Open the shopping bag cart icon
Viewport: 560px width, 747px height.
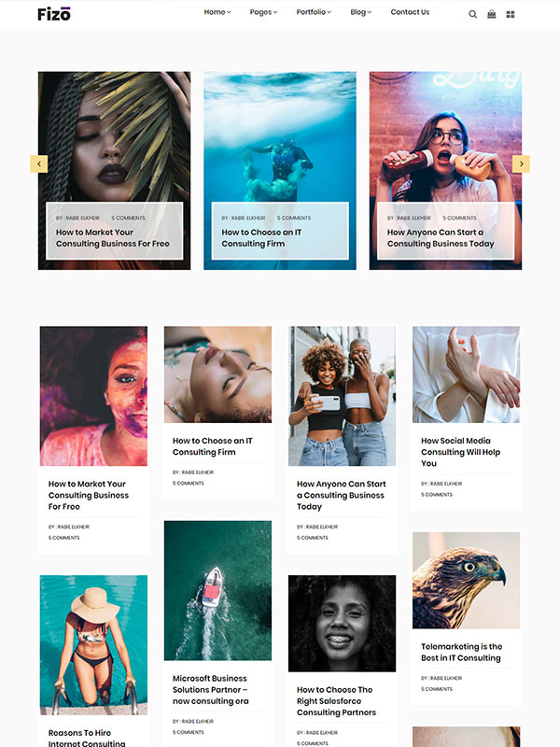click(x=492, y=14)
